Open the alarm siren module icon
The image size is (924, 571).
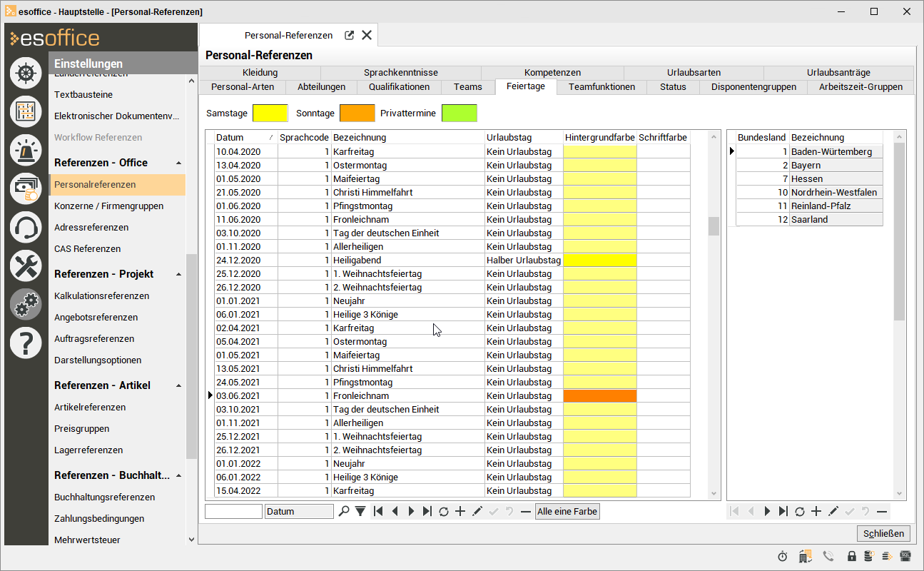pyautogui.click(x=26, y=149)
